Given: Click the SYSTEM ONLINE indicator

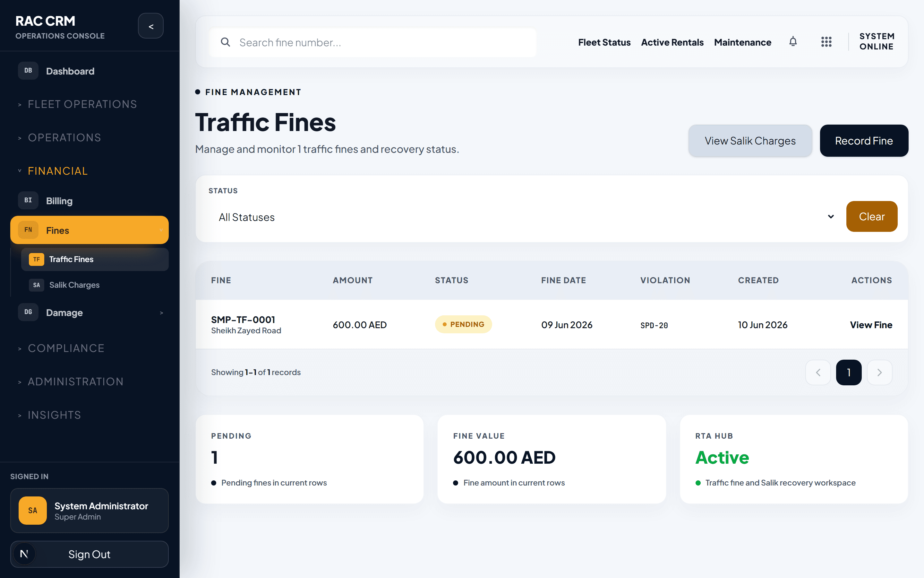Looking at the screenshot, I should pos(877,41).
